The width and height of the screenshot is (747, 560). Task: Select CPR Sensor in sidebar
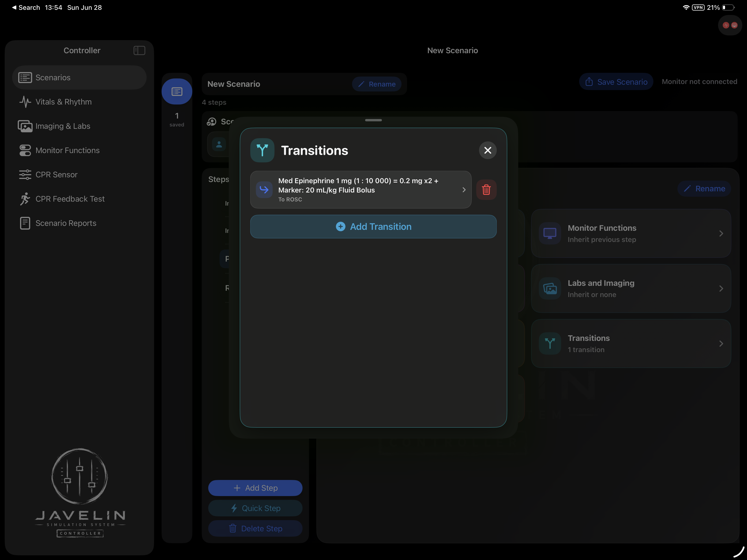79,175
